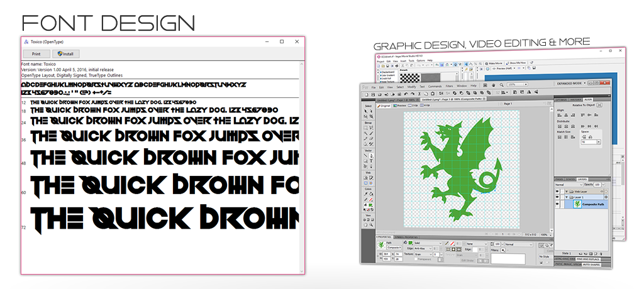Toggle the Transparent checkbox
The height and width of the screenshot is (289, 644).
coord(416,259)
